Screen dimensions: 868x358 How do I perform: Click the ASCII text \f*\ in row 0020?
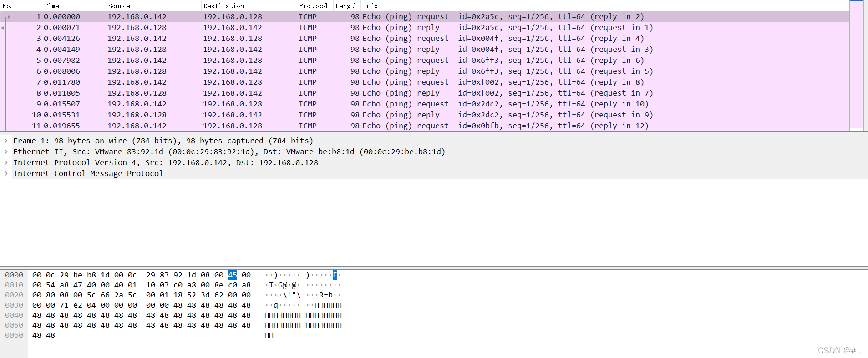tap(292, 295)
